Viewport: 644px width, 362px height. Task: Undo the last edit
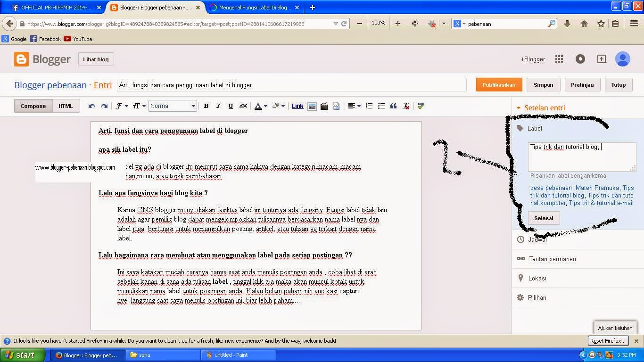pos(92,106)
